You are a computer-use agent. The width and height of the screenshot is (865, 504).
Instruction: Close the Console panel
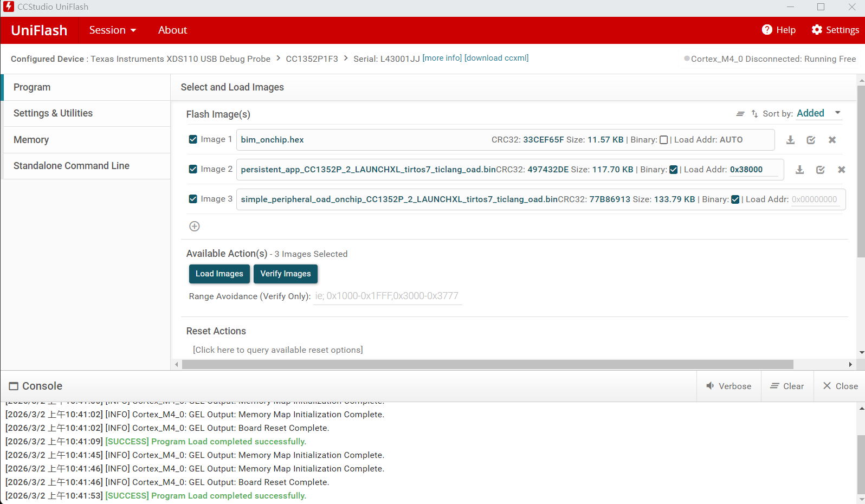[840, 386]
